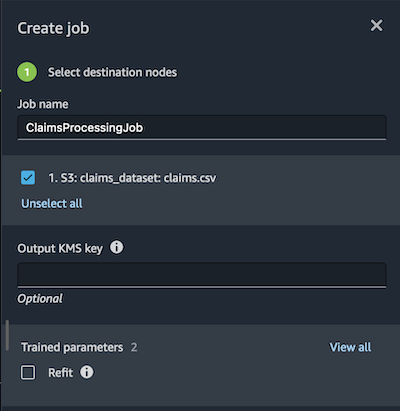Click the Unselect all link
400x411 pixels.
click(x=52, y=203)
